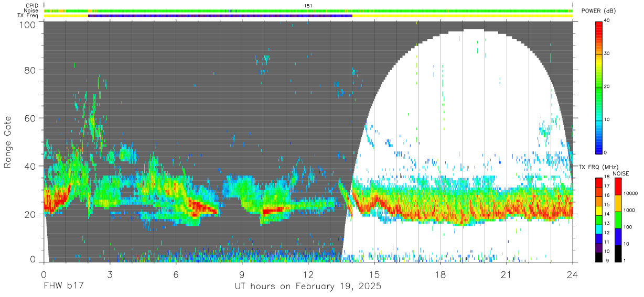
Task: Click the Range Gate axis title
Action: [8, 142]
